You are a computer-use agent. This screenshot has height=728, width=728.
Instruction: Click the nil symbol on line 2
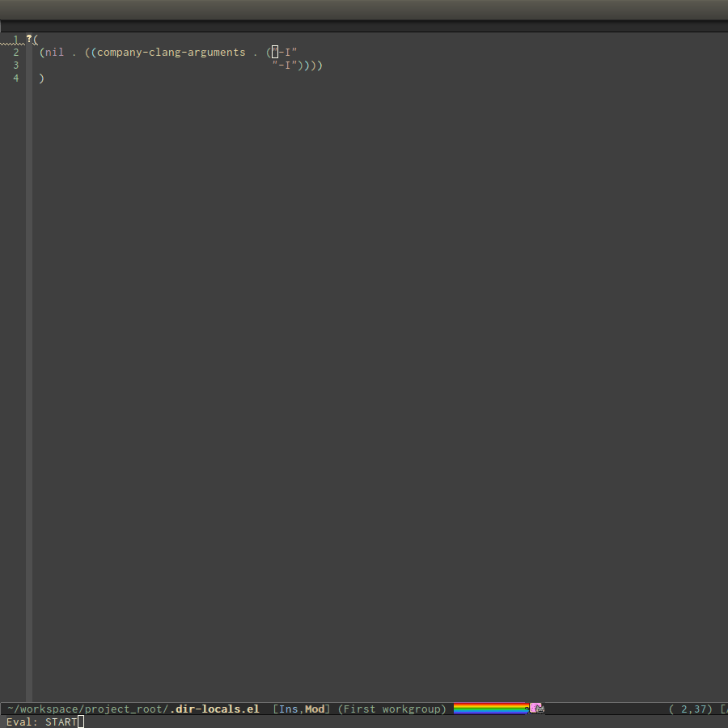click(54, 52)
